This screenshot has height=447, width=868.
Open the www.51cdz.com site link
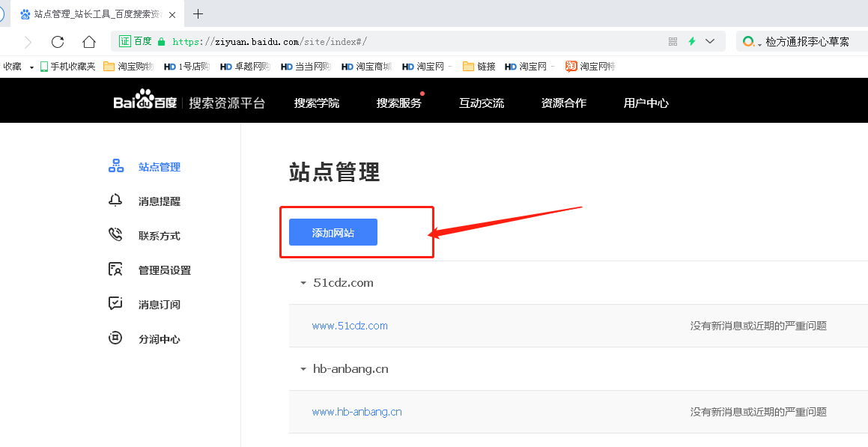pyautogui.click(x=349, y=325)
